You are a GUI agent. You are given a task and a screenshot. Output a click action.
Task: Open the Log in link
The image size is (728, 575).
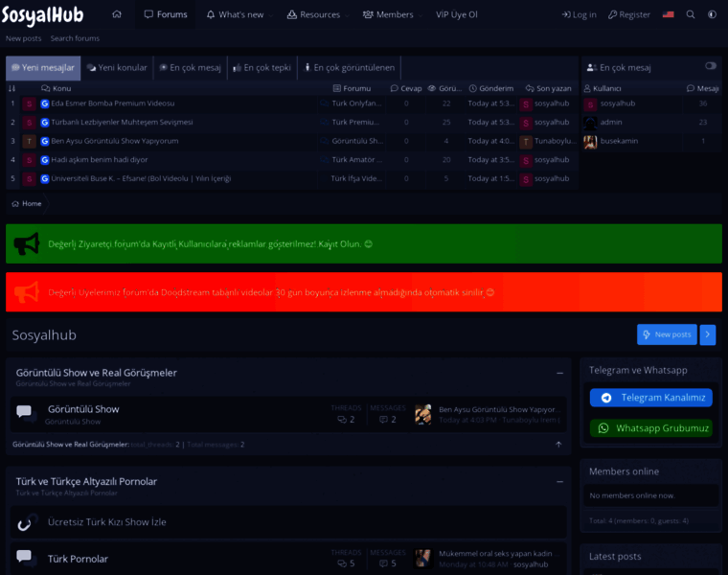coord(579,14)
